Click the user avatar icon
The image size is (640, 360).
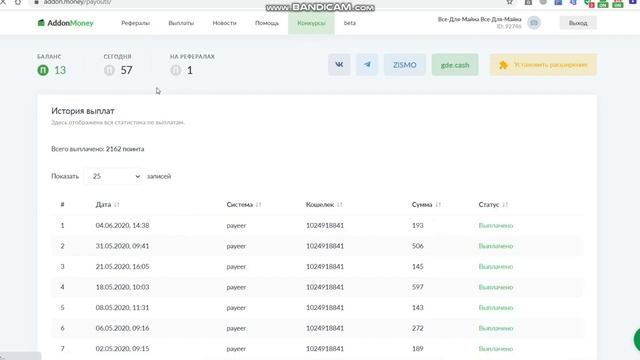tap(534, 23)
